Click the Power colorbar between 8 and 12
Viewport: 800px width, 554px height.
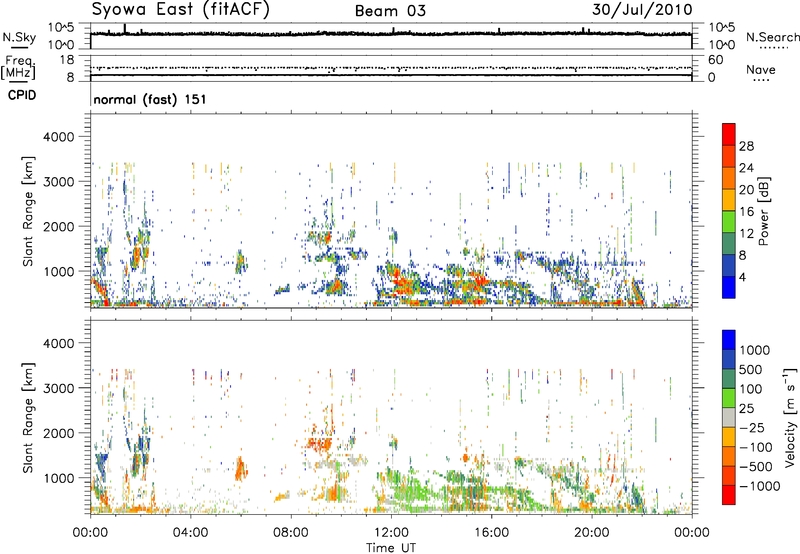729,244
